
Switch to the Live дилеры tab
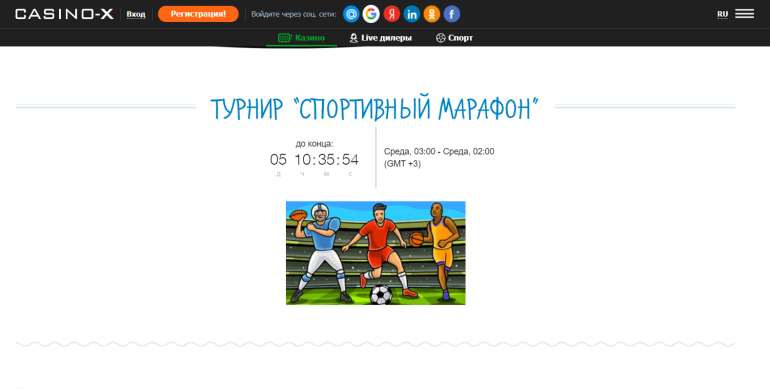click(381, 38)
